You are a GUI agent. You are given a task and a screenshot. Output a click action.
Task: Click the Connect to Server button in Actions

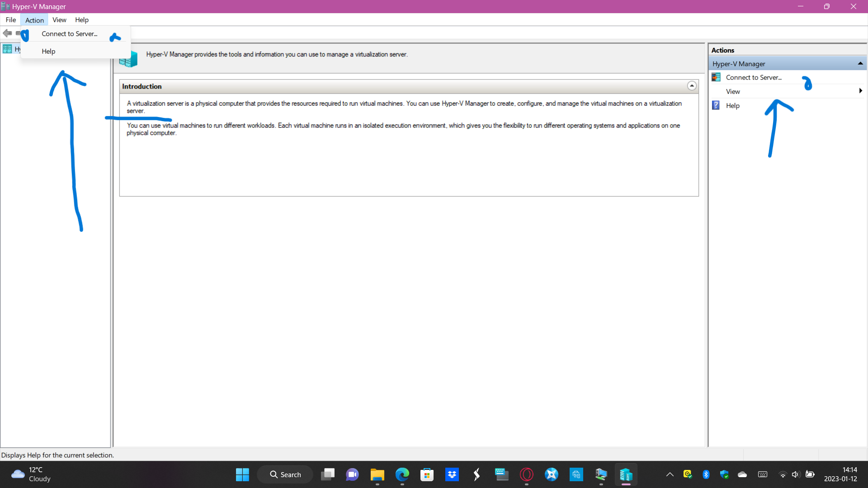[x=754, y=77]
